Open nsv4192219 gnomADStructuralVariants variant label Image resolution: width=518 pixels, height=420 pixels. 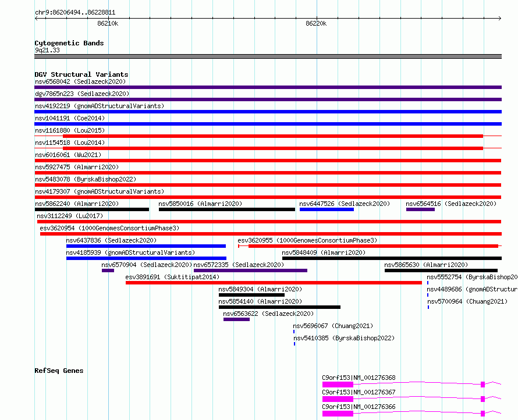click(x=100, y=106)
